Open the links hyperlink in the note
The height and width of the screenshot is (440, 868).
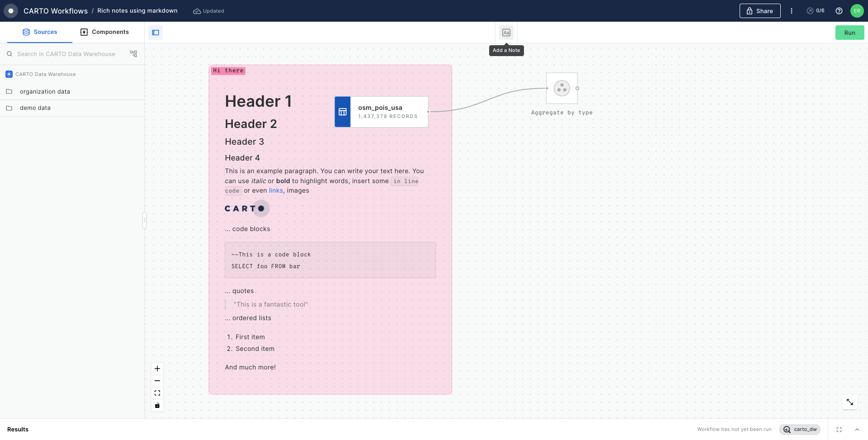[276, 190]
